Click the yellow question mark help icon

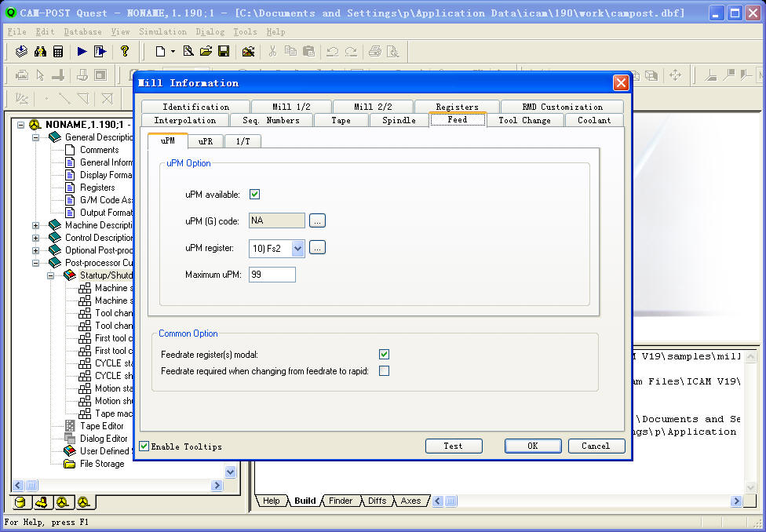[x=125, y=51]
